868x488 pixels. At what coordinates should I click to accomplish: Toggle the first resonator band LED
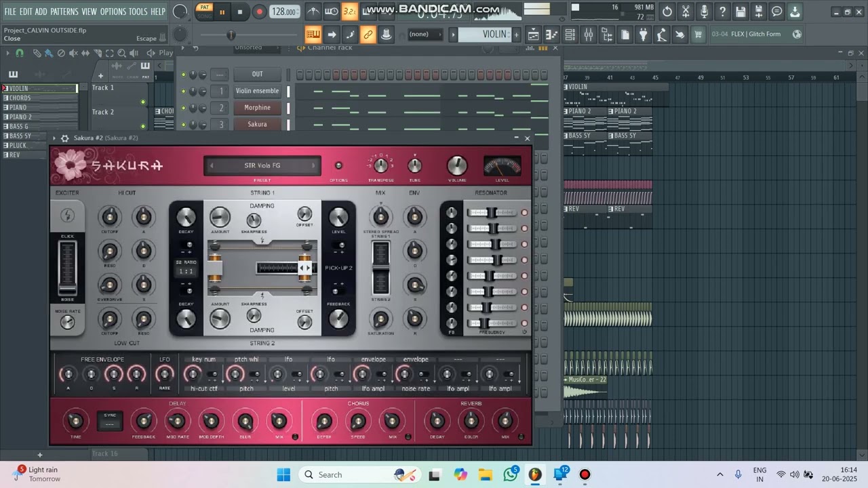click(524, 213)
